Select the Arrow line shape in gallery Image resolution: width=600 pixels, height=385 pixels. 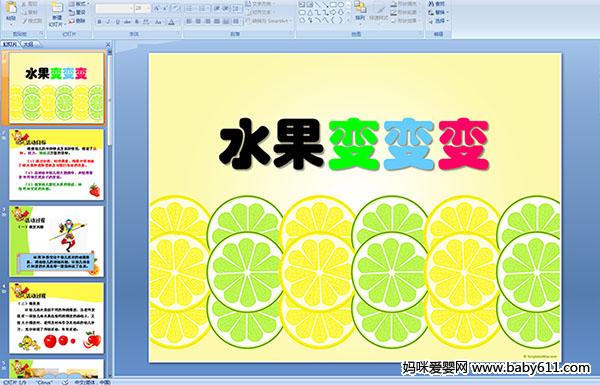[326, 5]
